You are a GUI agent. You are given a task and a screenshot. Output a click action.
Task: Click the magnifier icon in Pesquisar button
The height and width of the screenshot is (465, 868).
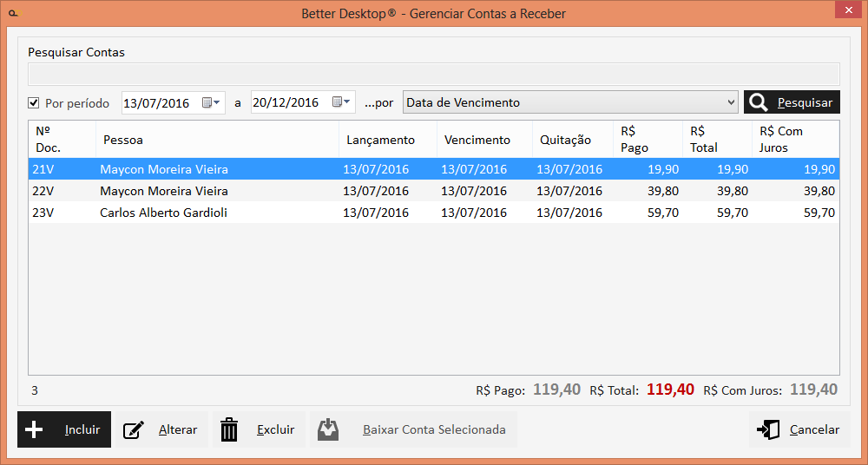pyautogui.click(x=759, y=102)
